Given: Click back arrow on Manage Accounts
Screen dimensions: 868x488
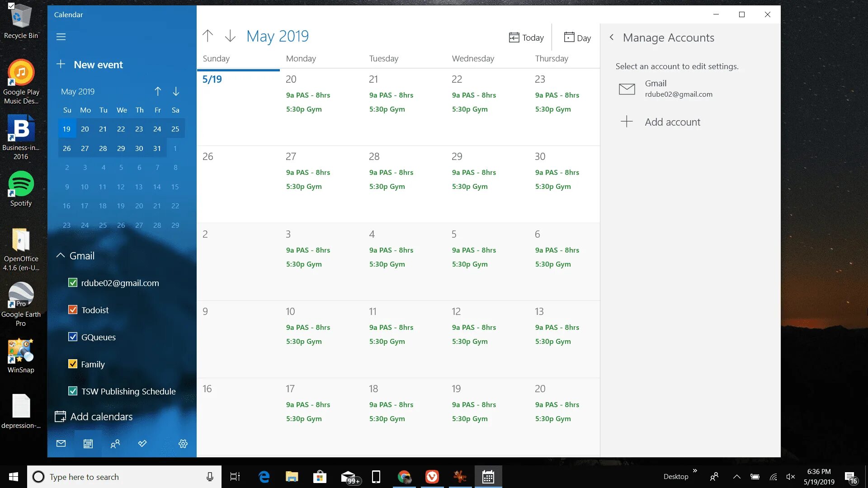Looking at the screenshot, I should pos(612,38).
